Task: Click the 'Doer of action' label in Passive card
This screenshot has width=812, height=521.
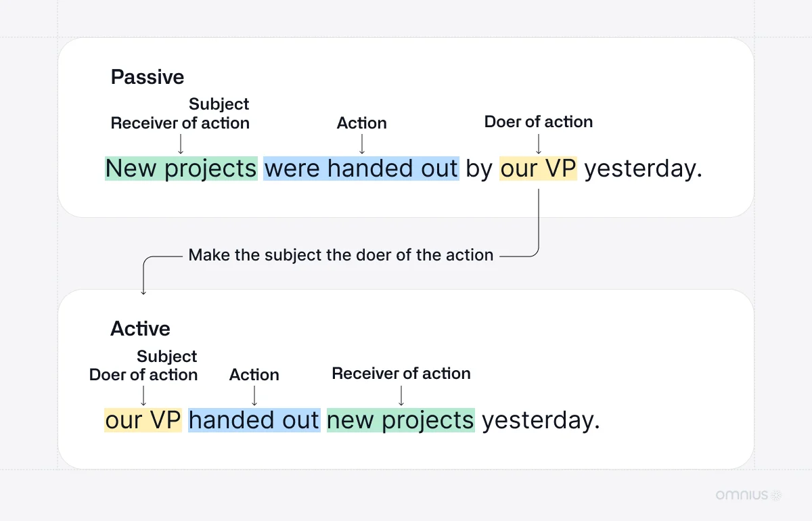Action: [539, 122]
